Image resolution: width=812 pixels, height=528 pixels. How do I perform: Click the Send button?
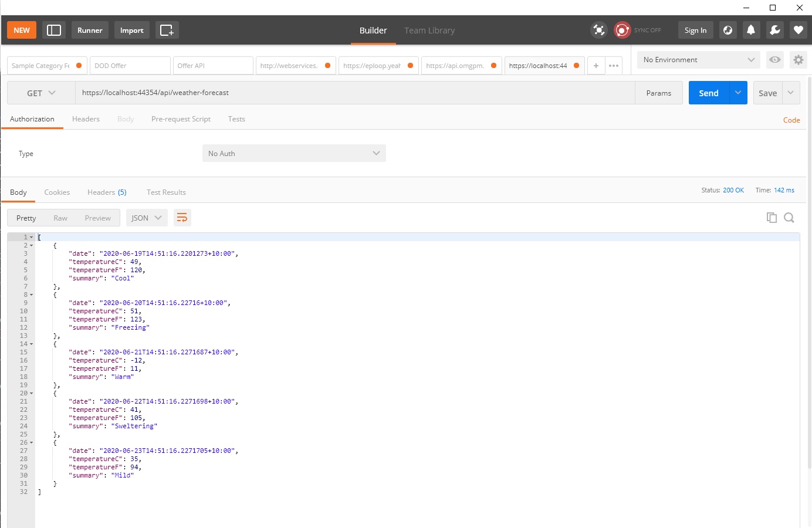coord(709,93)
